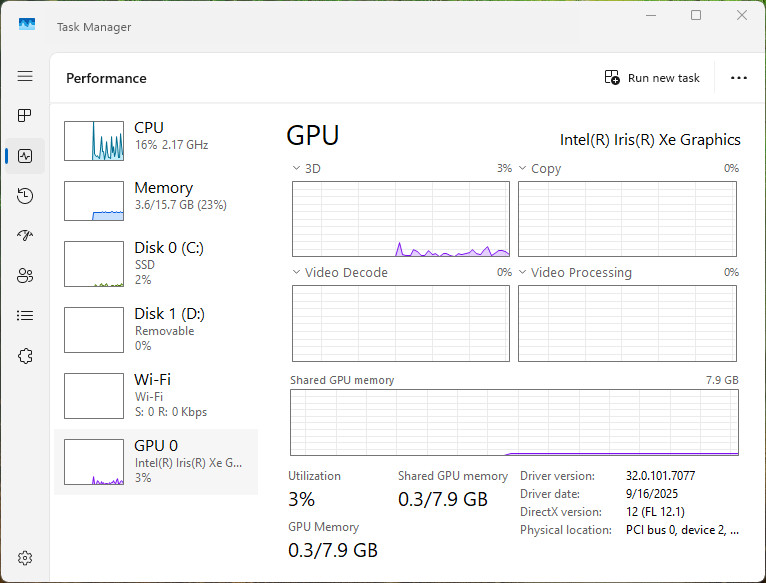Click the GPU 0 mini graph thumbnail

pyautogui.click(x=94, y=462)
